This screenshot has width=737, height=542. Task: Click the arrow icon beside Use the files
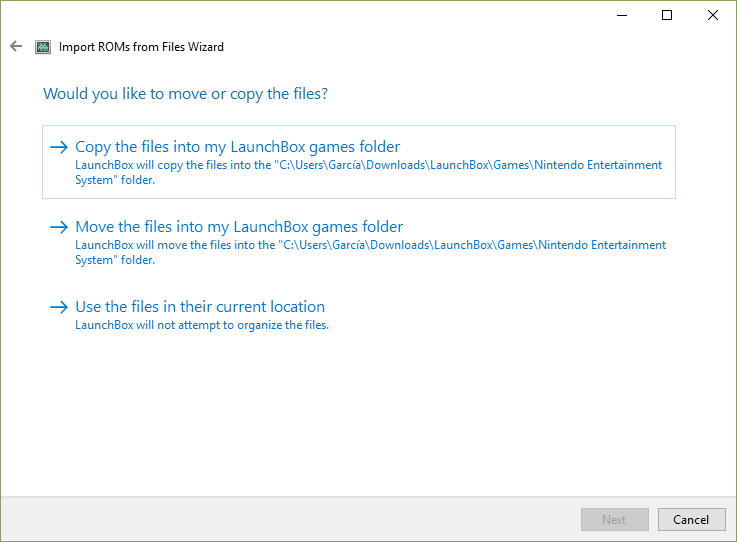point(59,307)
